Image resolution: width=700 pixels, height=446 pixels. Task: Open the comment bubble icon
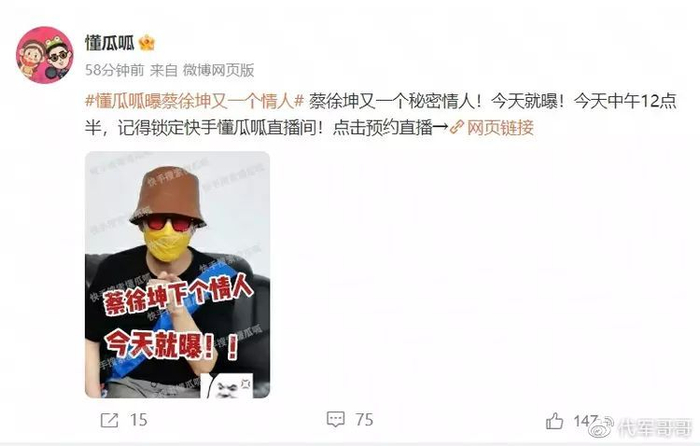(x=336, y=420)
